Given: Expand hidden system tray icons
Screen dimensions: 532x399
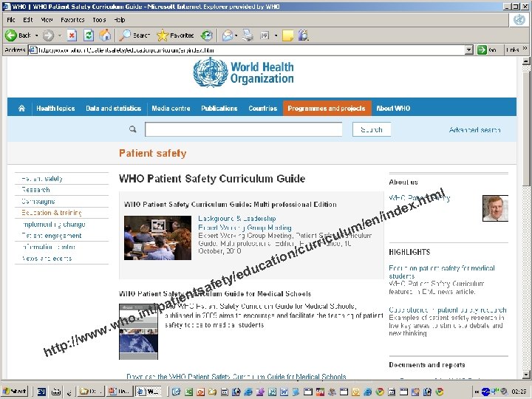Looking at the screenshot, I should tap(477, 392).
